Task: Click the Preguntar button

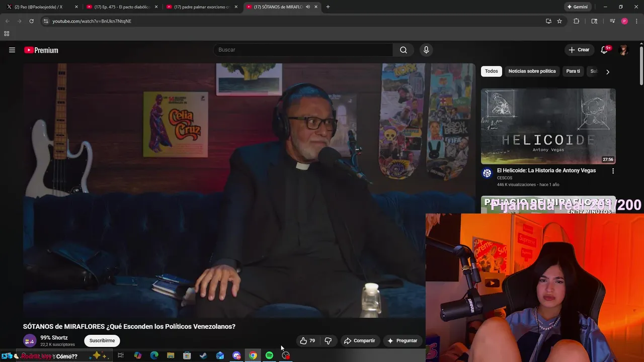Action: point(402,340)
